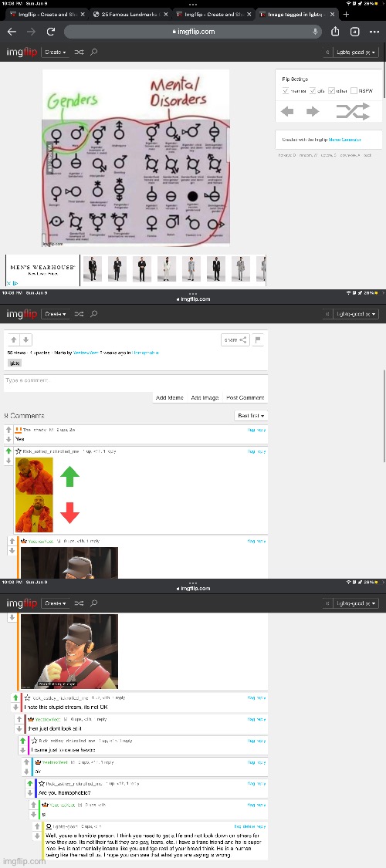
Task: Enable the NSFW checkbox in Flip Settings
Action: pyautogui.click(x=354, y=91)
